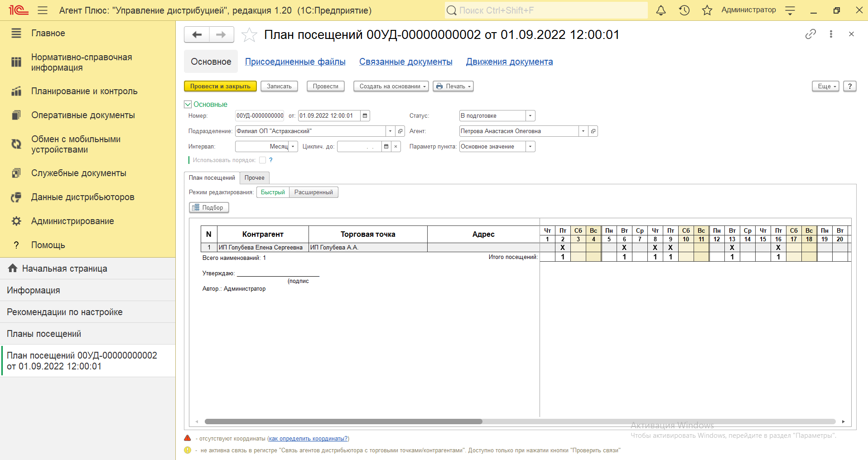Open help question mark button
The height and width of the screenshot is (460, 868).
coord(850,86)
